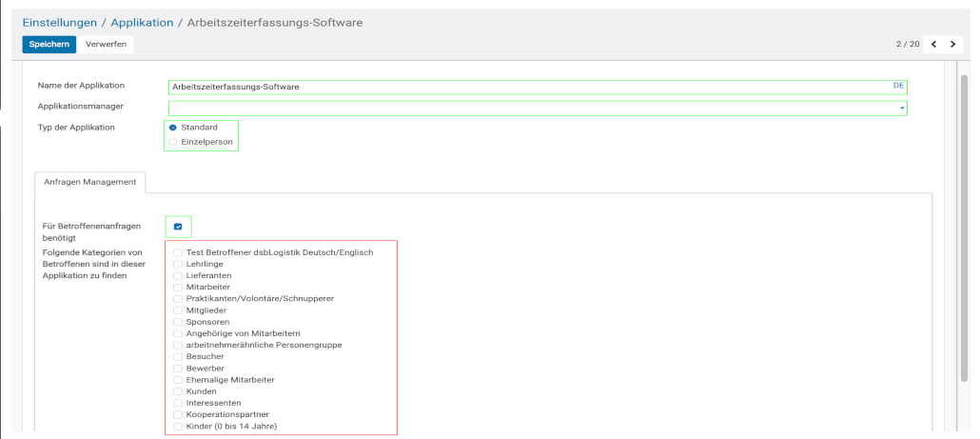Click the Name der Applikation field

(x=528, y=87)
